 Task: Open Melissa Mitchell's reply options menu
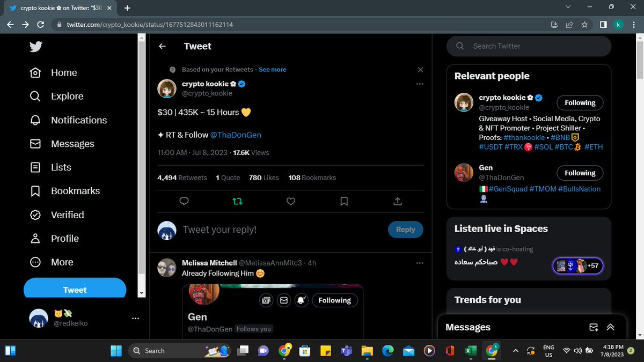pyautogui.click(x=420, y=263)
